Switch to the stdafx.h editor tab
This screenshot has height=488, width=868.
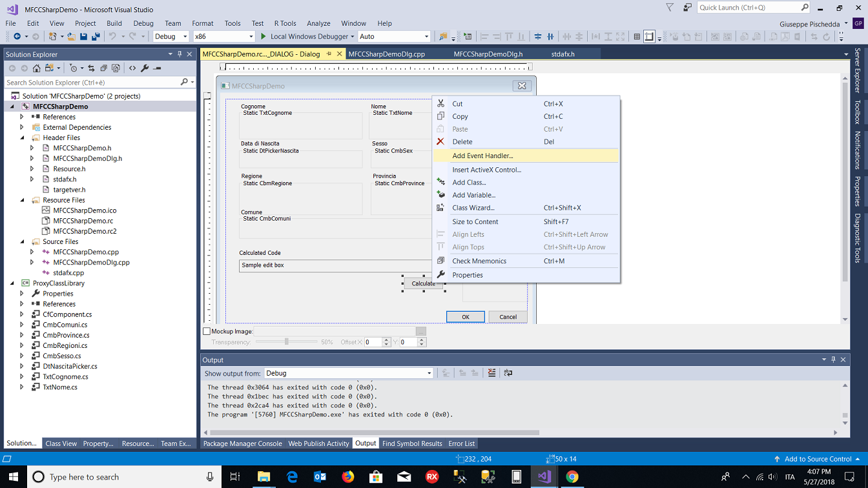pyautogui.click(x=563, y=54)
